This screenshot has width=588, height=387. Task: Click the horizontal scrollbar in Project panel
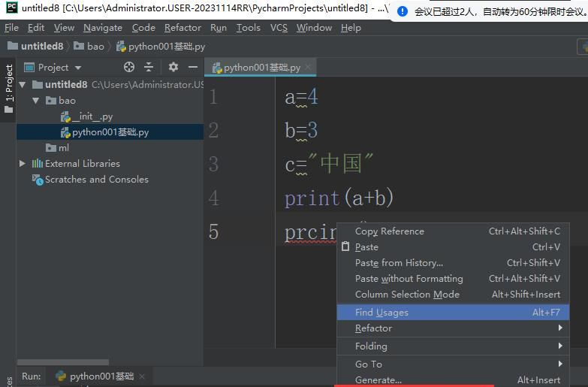point(63,362)
